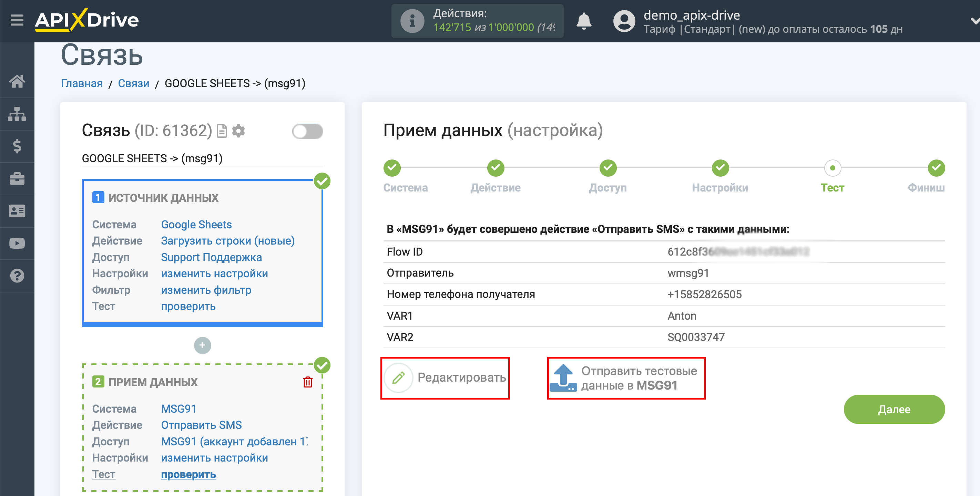This screenshot has height=496, width=980.
Task: Go to the Система step
Action: coord(392,168)
